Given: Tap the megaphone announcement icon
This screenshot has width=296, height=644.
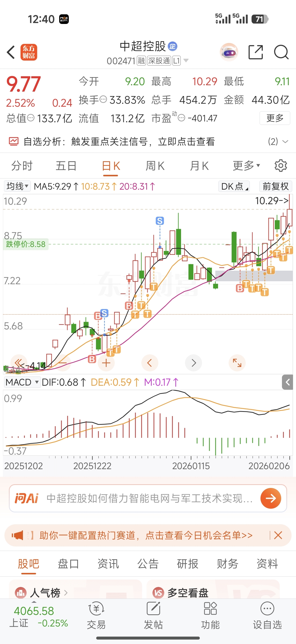Looking at the screenshot, I should (17, 535).
